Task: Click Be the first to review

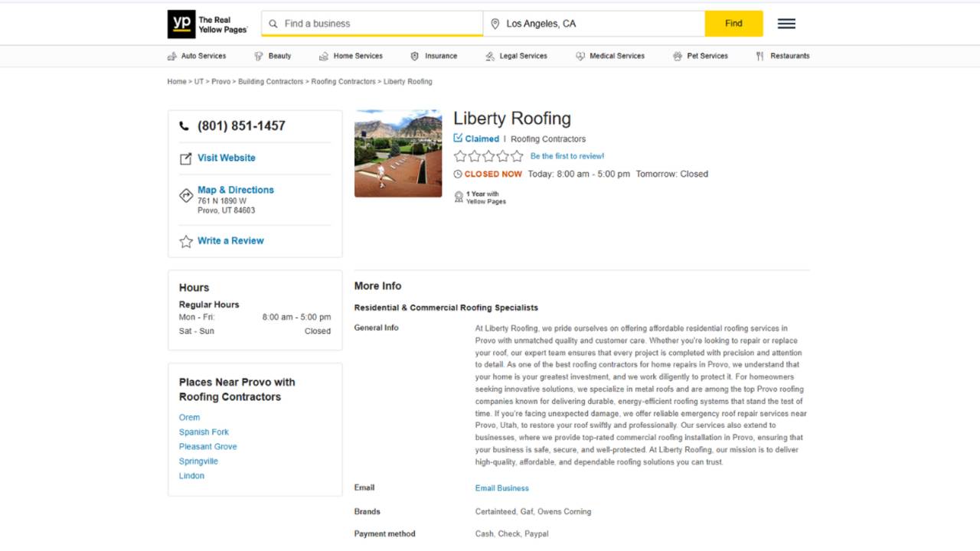Action: [x=567, y=155]
